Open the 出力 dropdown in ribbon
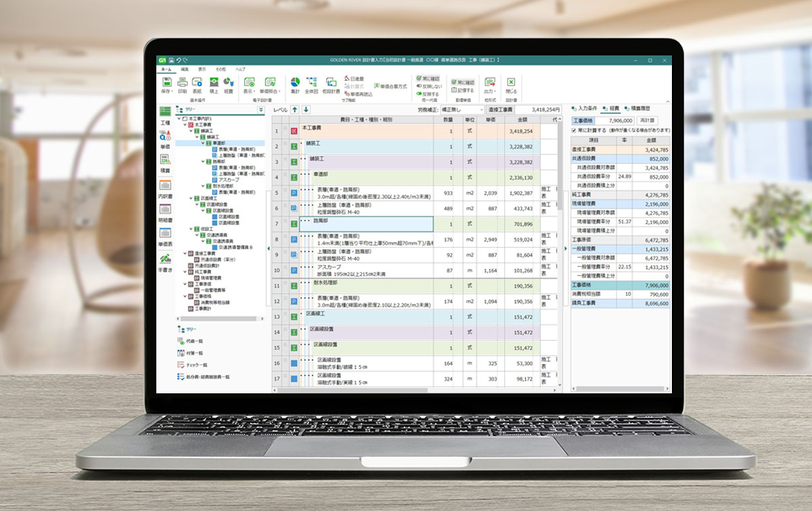This screenshot has width=812, height=511. tap(490, 83)
